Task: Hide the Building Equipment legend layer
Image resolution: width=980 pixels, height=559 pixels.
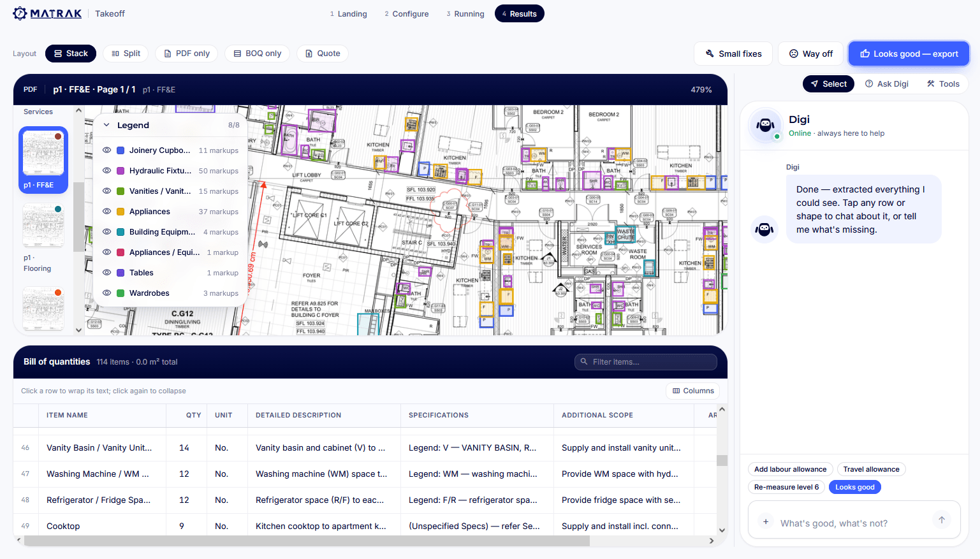Action: tap(107, 232)
